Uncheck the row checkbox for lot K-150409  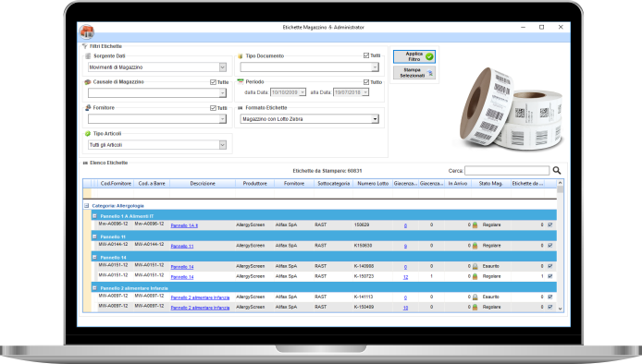coord(549,307)
